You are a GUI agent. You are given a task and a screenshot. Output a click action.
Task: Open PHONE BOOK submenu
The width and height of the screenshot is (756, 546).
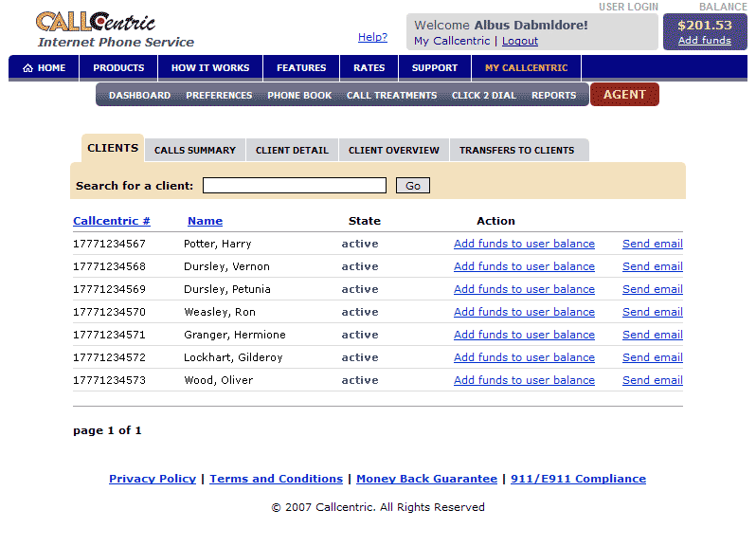click(x=299, y=96)
